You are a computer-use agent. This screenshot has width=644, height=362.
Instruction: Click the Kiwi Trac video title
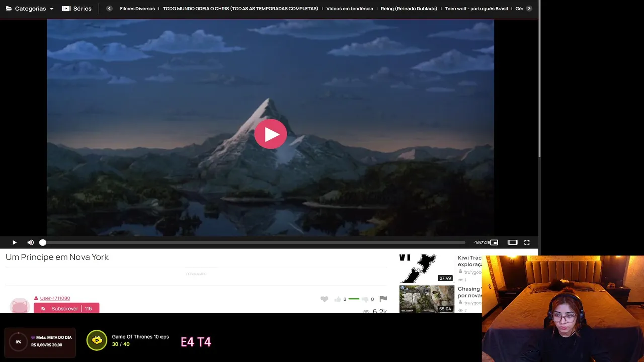470,261
